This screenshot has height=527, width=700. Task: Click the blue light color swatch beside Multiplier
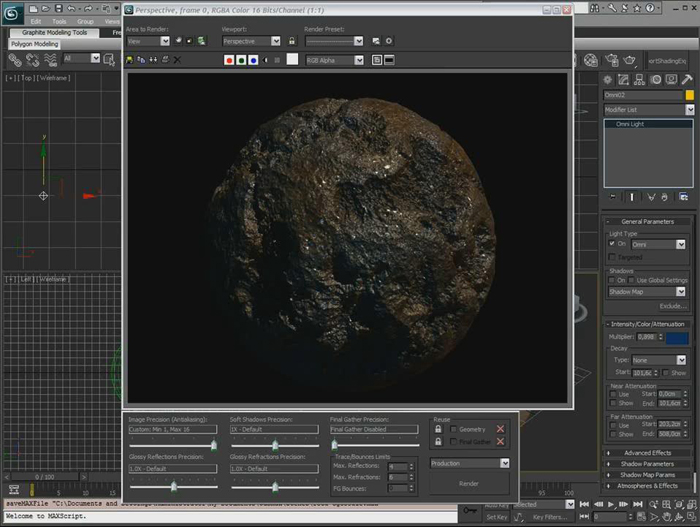tap(677, 338)
